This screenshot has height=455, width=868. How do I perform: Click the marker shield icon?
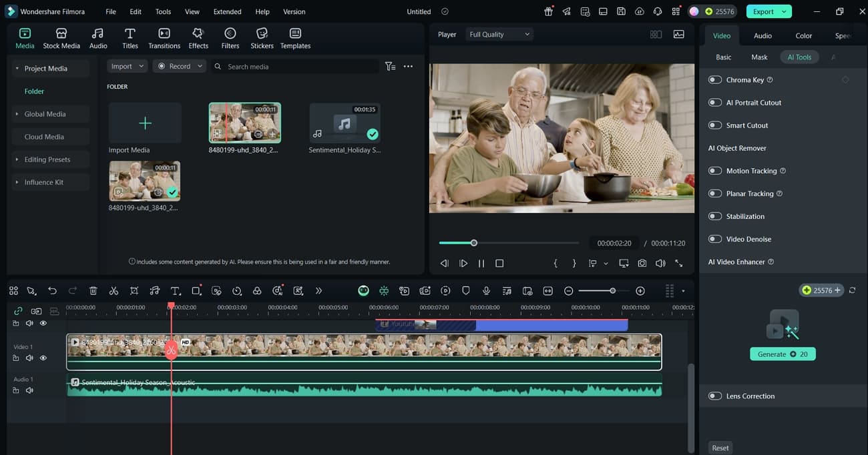466,291
